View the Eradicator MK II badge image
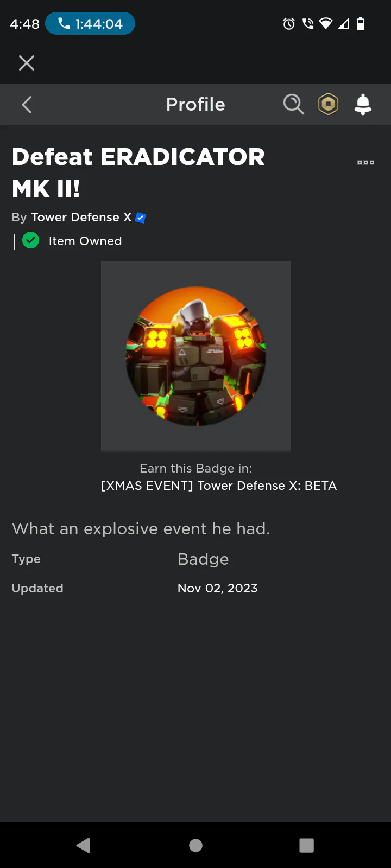 tap(196, 356)
